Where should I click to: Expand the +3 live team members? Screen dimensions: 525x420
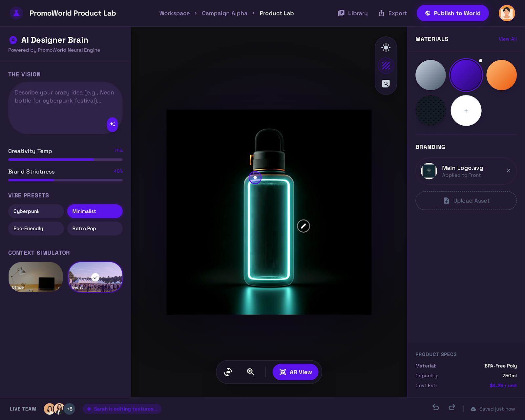coord(70,409)
